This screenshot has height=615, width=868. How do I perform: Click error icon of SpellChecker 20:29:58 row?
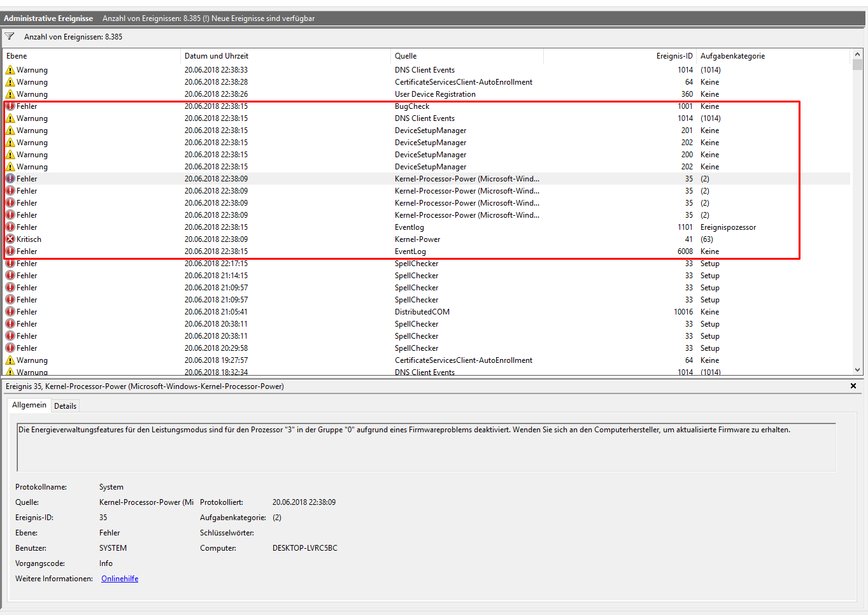[x=10, y=348]
